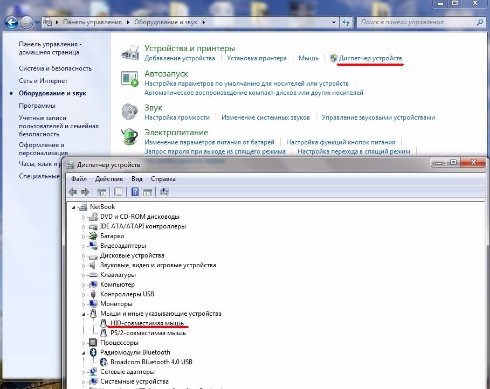Click Device Manager toolbar forward arrow
Viewport: 490px width, 389px height.
[85, 192]
